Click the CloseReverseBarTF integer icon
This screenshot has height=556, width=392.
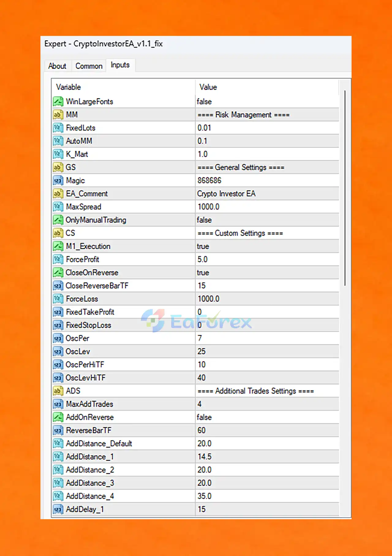58,286
